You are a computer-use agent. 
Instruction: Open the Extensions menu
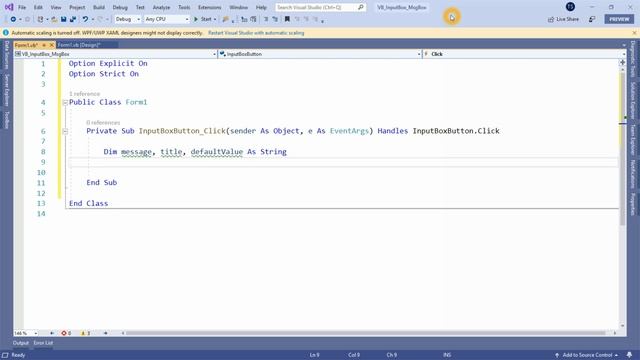[210, 7]
